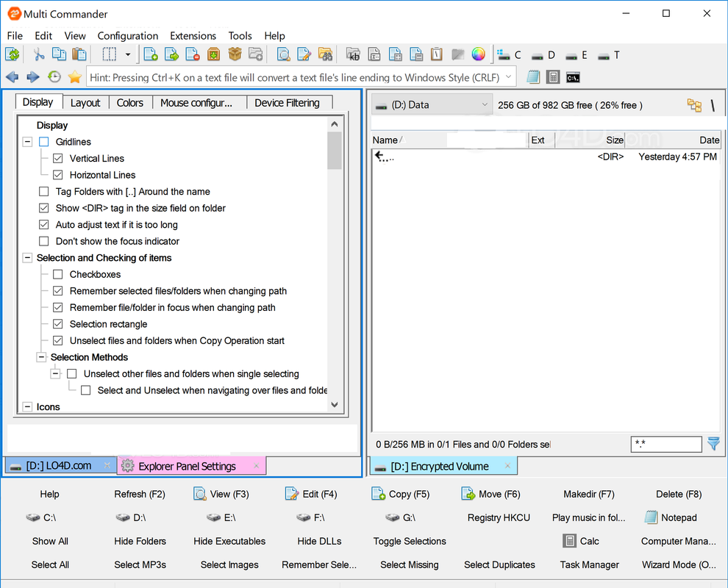728x588 pixels.
Task: Switch to the Layout tab
Action: pyautogui.click(x=85, y=103)
